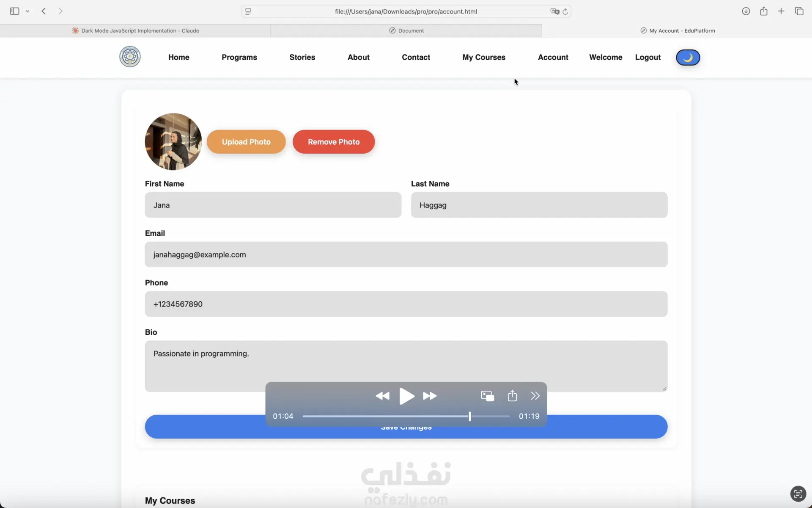Click the browser downloads icon
Viewport: 812px width, 508px height.
pyautogui.click(x=746, y=11)
